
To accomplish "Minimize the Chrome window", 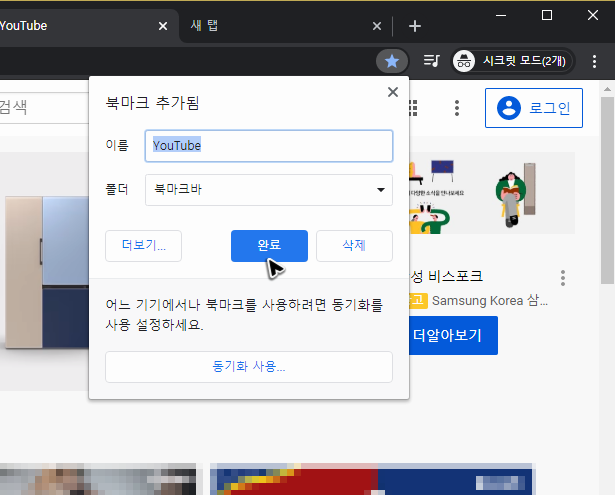I will pyautogui.click(x=501, y=16).
